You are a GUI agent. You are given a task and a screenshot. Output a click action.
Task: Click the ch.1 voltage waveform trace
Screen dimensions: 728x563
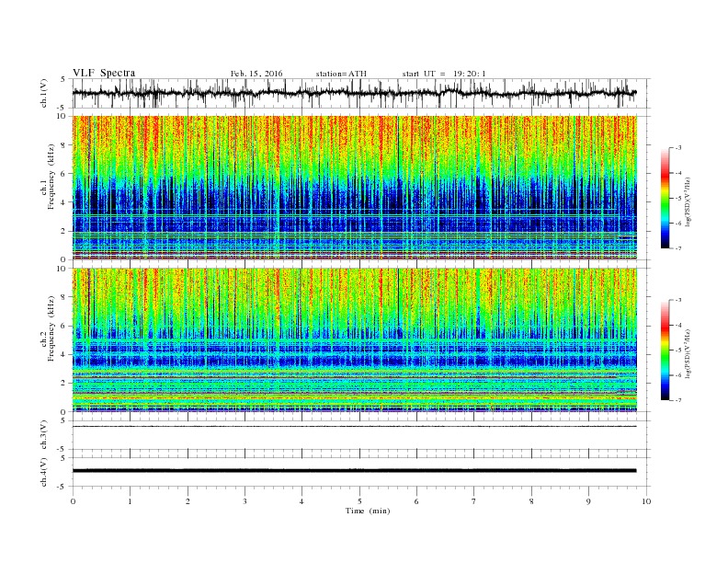(x=354, y=93)
